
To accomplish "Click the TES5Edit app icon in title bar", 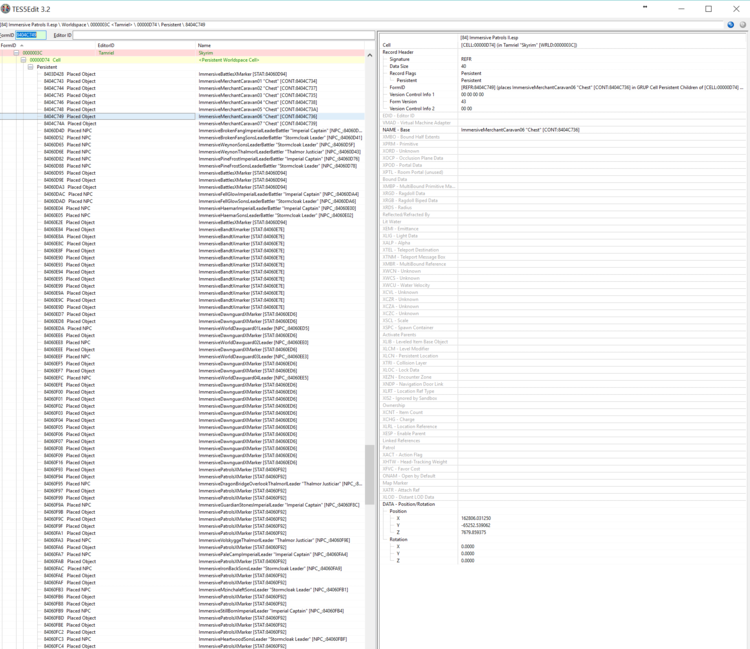I will pos(5,9).
